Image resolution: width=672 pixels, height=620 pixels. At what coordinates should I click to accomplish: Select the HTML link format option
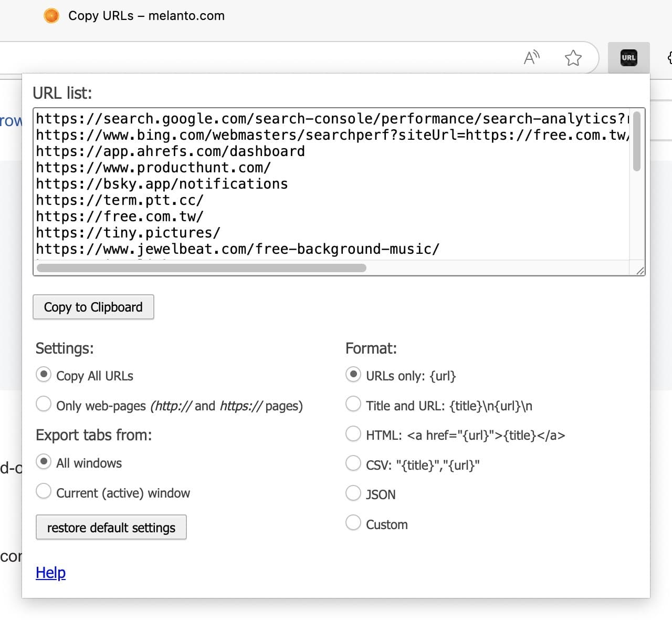pos(353,434)
